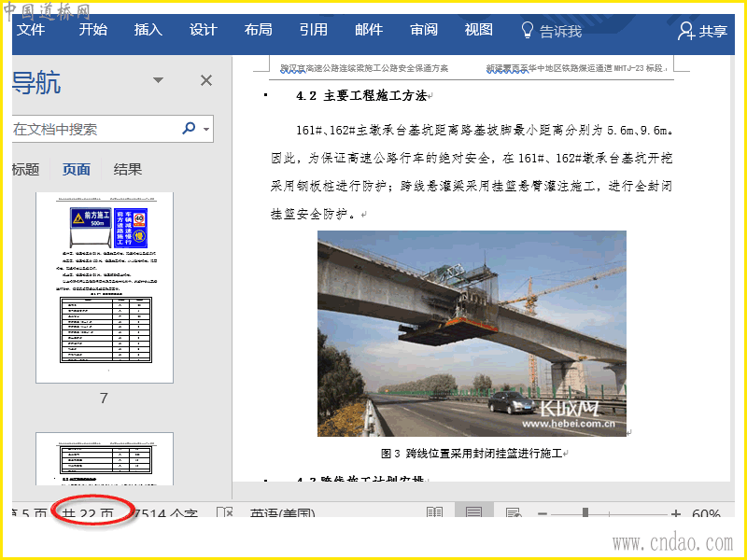Switch to Read Mode view icon
This screenshot has height=560, width=747.
pos(434,512)
